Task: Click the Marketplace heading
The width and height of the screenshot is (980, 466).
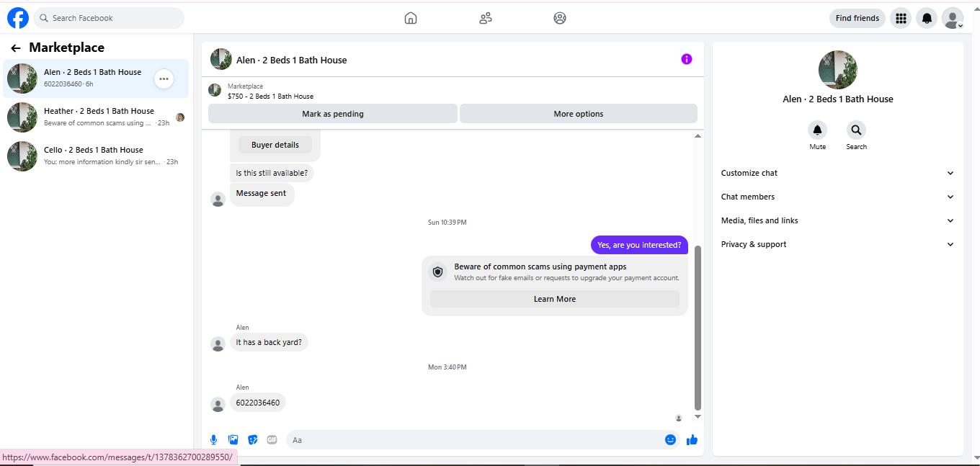Action: (67, 48)
